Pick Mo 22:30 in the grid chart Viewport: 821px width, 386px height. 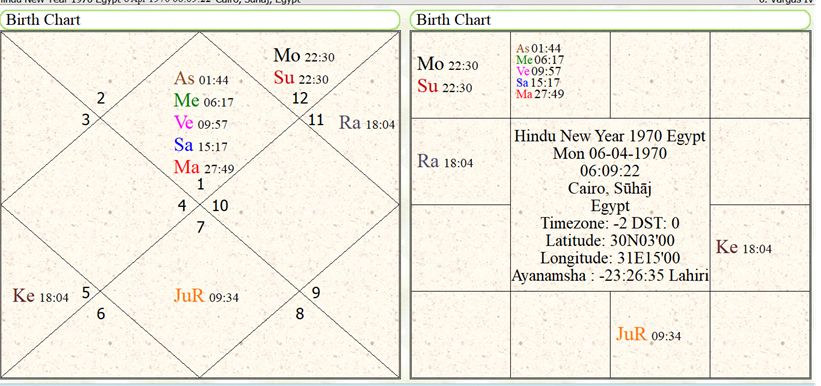[x=448, y=64]
